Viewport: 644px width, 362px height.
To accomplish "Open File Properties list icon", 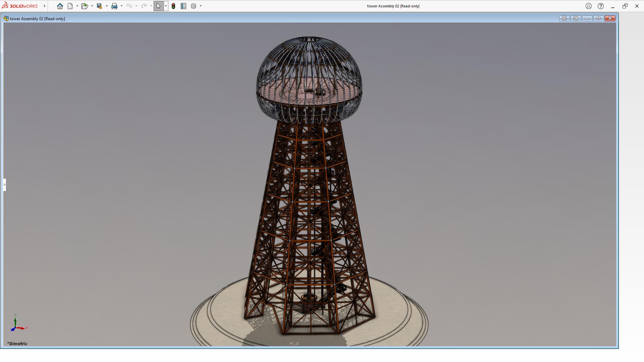I will click(x=183, y=6).
